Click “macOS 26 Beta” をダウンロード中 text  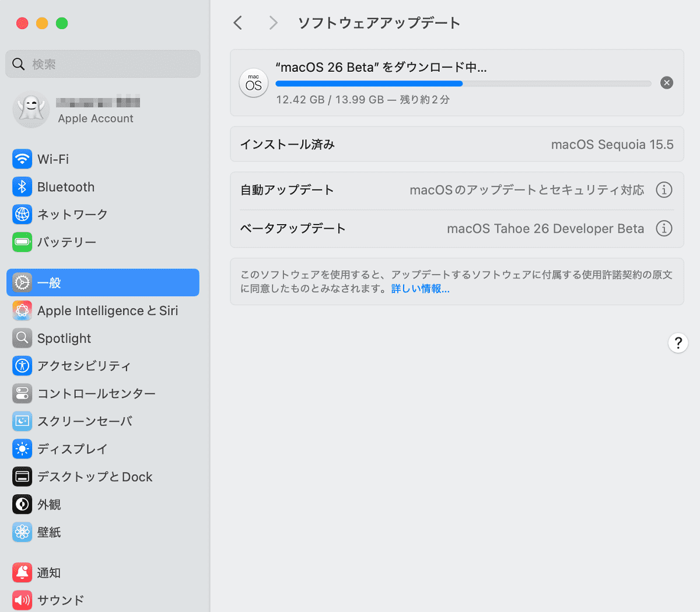coord(381,67)
